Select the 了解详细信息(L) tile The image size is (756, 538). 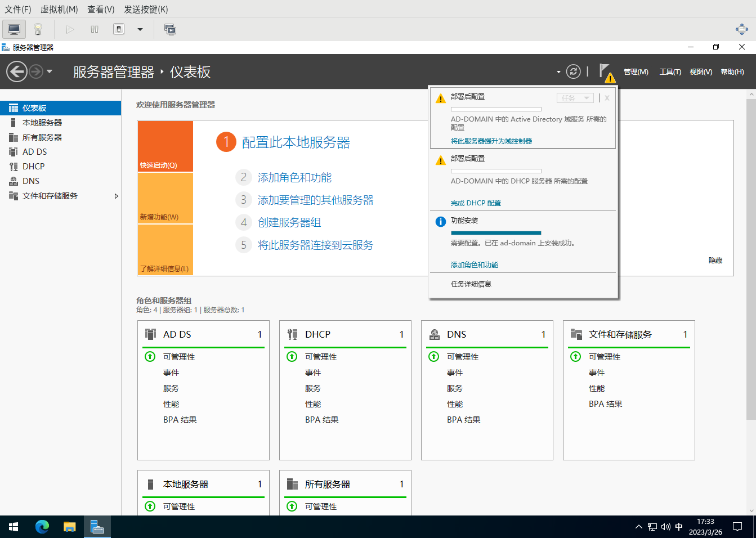pos(165,250)
